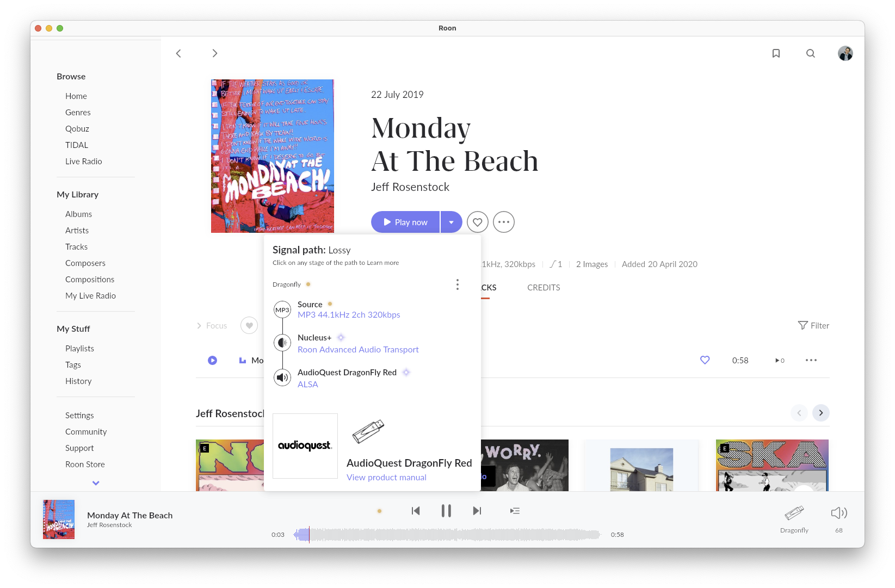
Task: Open Roon Store in the sidebar
Action: [x=85, y=465]
